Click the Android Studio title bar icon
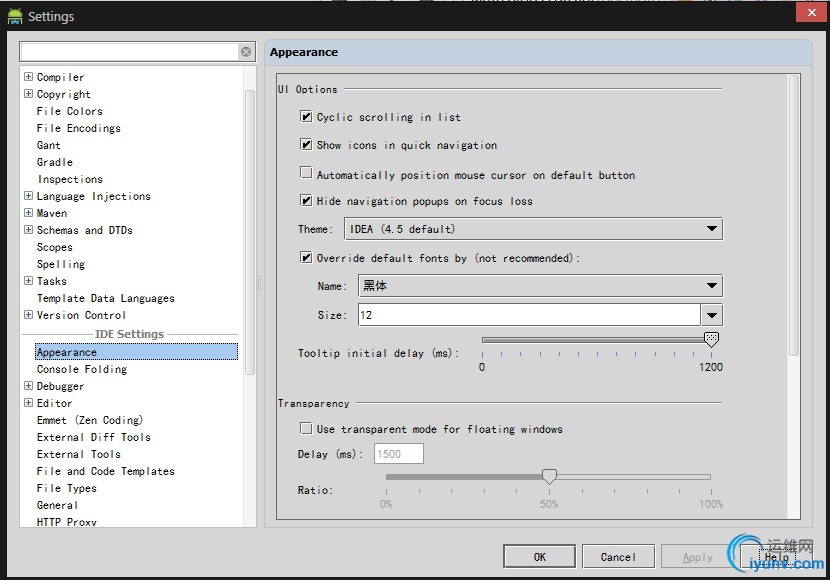The width and height of the screenshot is (830, 580). tap(14, 16)
